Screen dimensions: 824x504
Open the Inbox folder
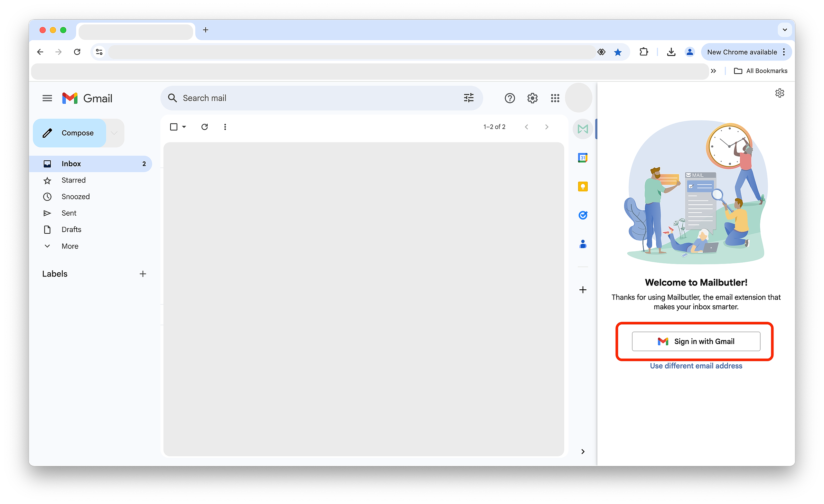coord(91,164)
